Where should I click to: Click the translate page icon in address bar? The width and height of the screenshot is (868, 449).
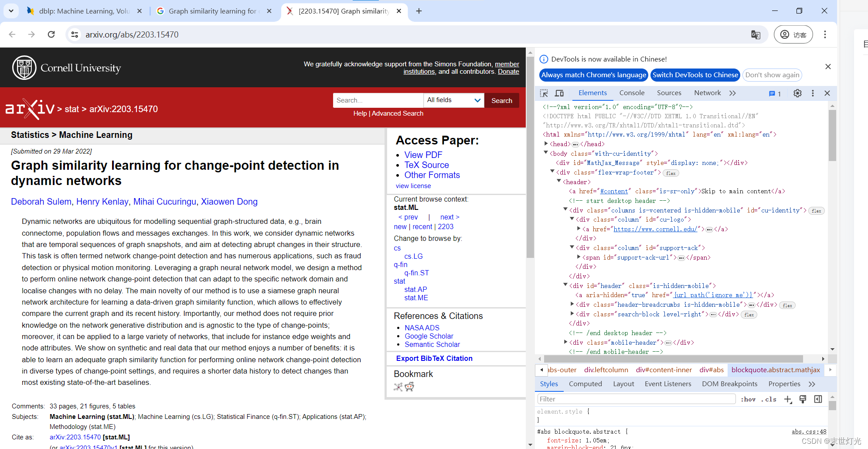coord(756,34)
